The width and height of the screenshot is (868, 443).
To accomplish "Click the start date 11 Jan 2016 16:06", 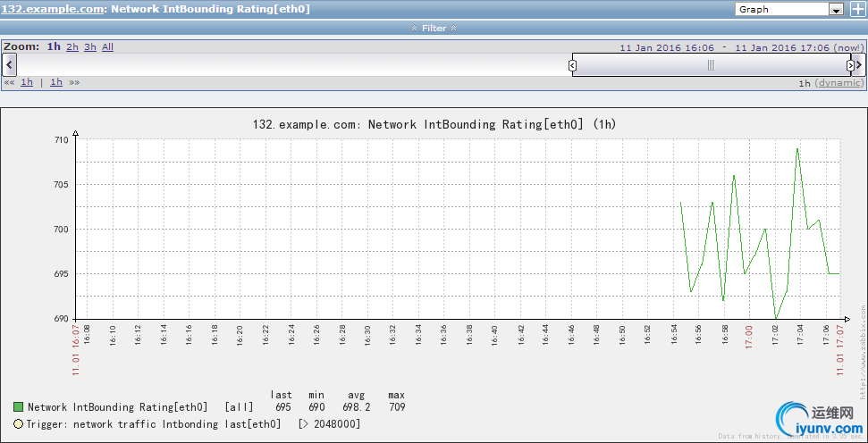I will point(667,48).
